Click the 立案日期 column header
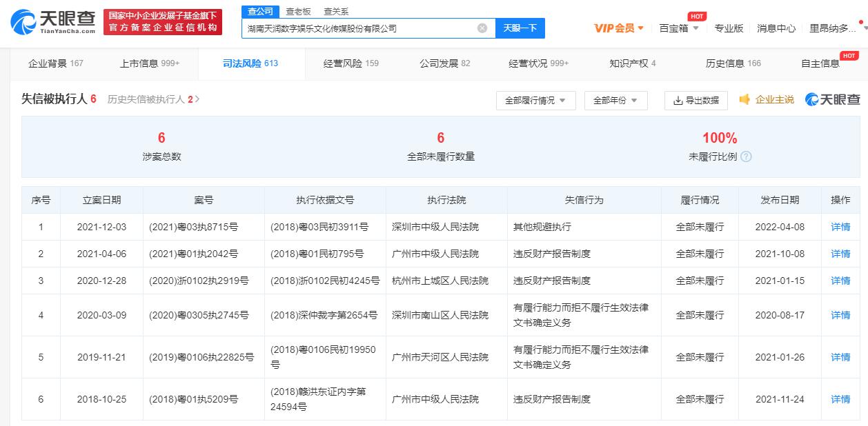Image resolution: width=868 pixels, height=426 pixels. tap(101, 200)
